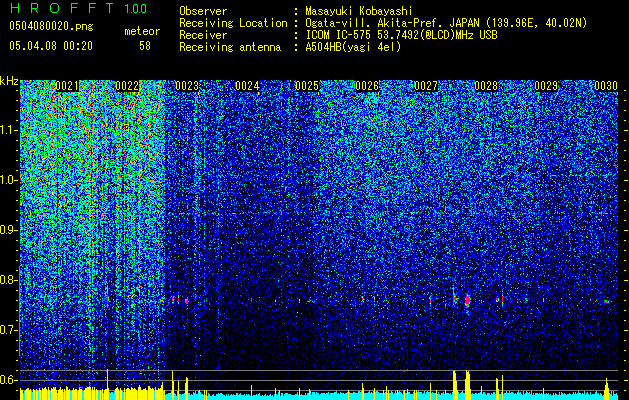Click the 0.8 kHz axis label
This screenshot has width=629, height=400.
8,280
